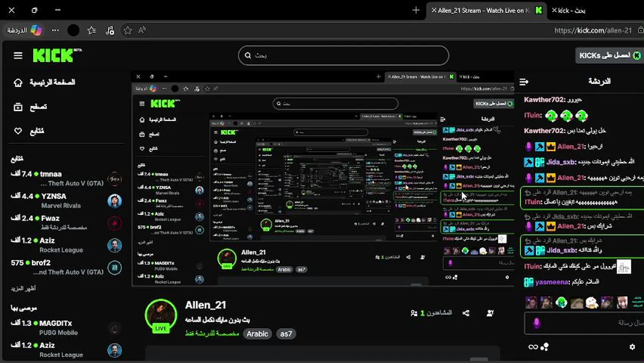The height and width of the screenshot is (363, 644).
Task: Open the Following heart sidebar item
Action: [x=29, y=131]
